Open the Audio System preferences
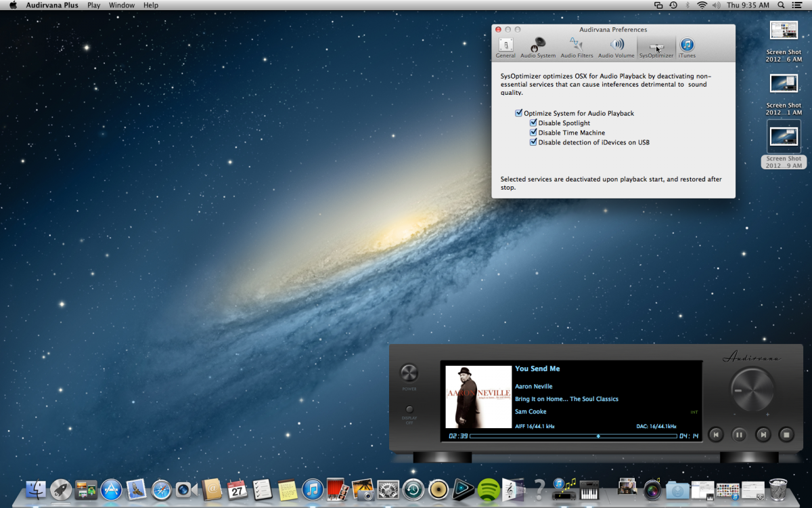812x508 pixels. [x=538, y=47]
